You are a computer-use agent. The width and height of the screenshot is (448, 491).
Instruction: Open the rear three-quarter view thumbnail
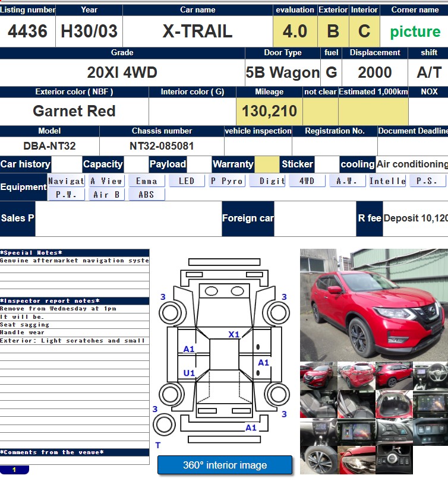(356, 376)
